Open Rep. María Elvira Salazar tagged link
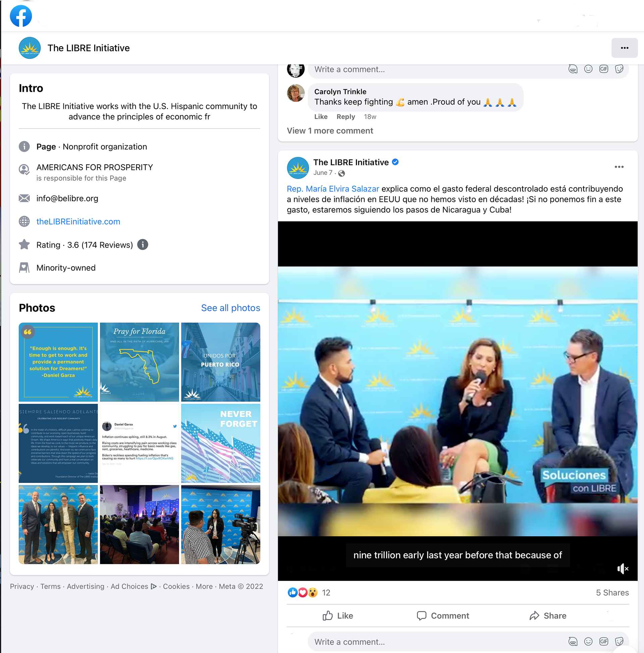 click(333, 189)
